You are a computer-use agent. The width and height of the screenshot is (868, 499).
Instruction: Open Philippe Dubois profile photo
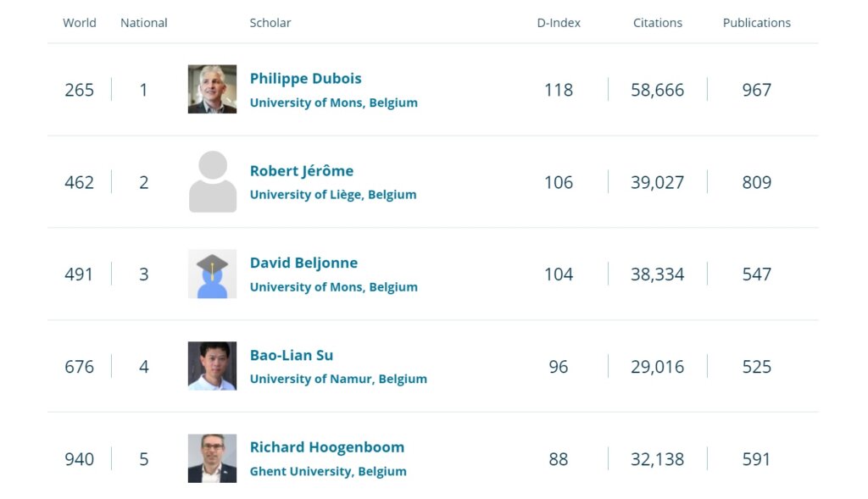coord(212,89)
